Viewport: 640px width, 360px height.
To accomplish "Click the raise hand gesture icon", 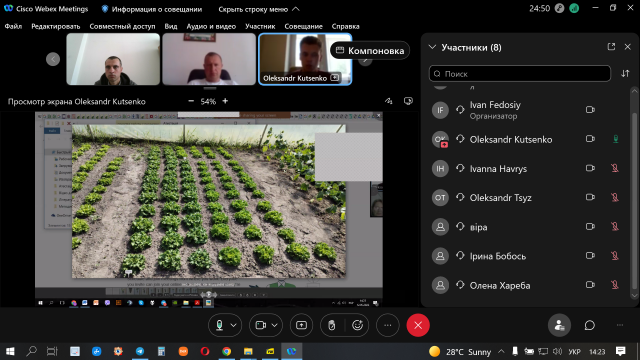I will (331, 325).
